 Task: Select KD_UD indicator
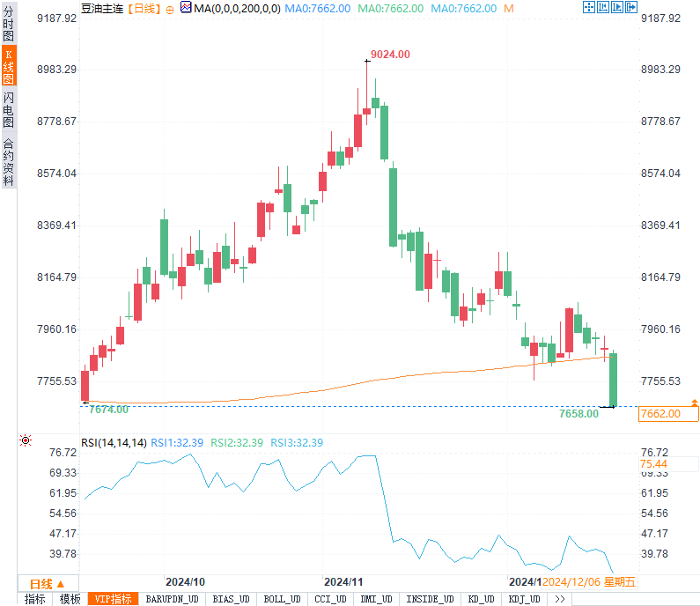pyautogui.click(x=482, y=599)
